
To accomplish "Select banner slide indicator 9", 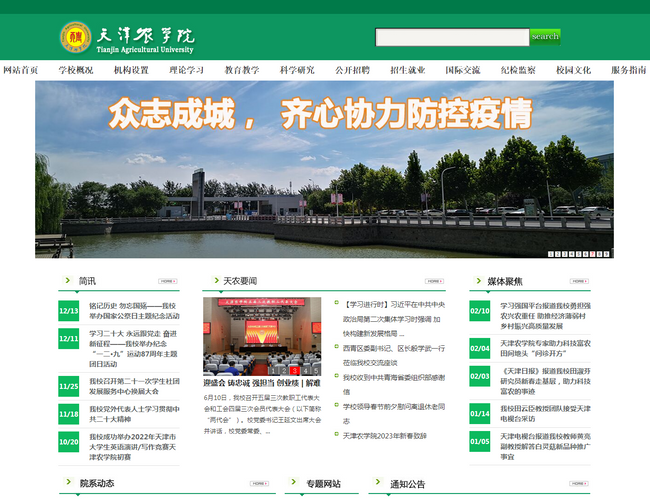I will (x=606, y=254).
